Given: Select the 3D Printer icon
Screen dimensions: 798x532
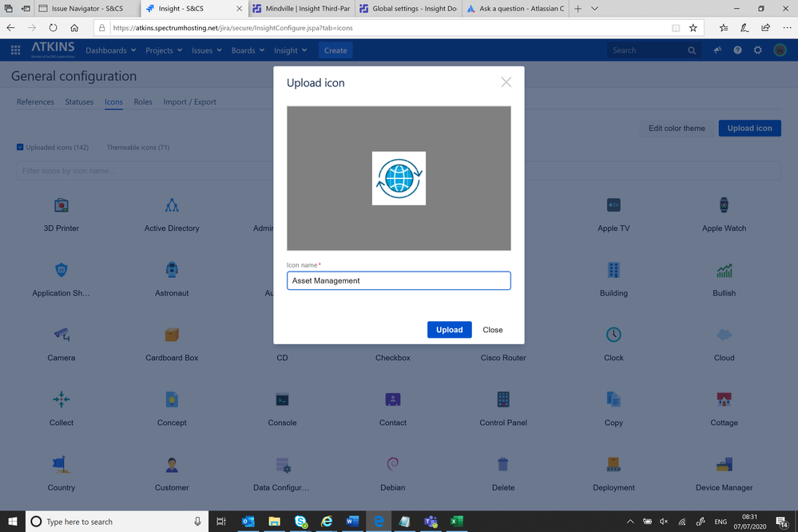Looking at the screenshot, I should pos(61,205).
